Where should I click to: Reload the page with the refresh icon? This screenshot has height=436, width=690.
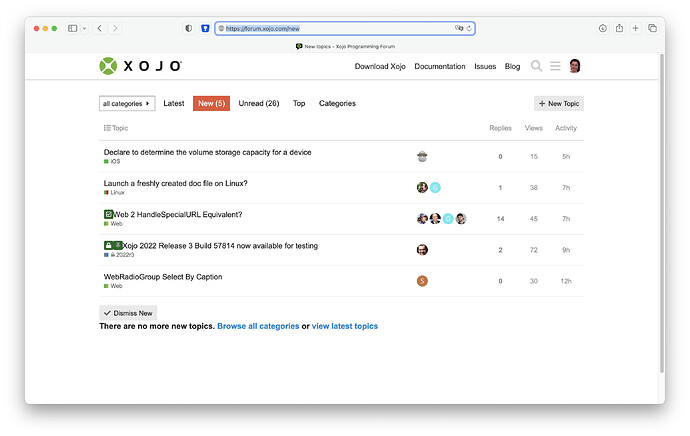coord(469,28)
